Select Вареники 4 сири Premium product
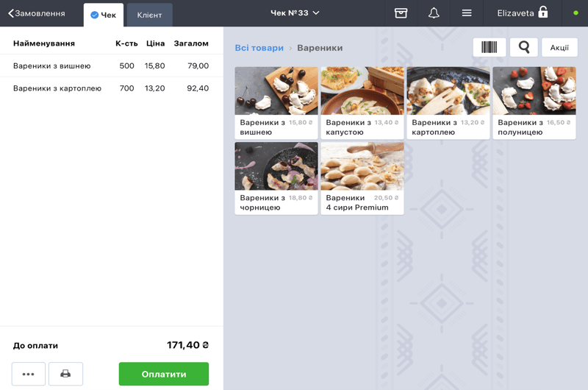 362,178
